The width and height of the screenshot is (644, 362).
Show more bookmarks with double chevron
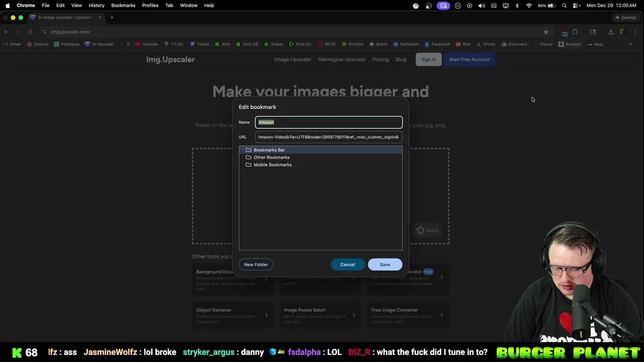(x=630, y=44)
